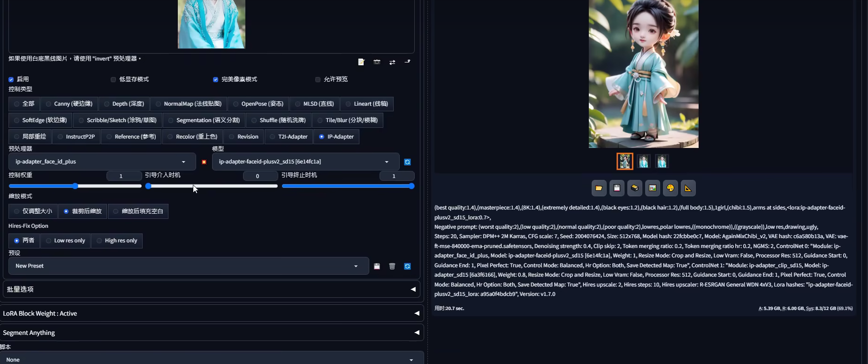Viewport: 868px width, 364px height.
Task: Select Tile/Blur control type
Action: pyautogui.click(x=348, y=120)
